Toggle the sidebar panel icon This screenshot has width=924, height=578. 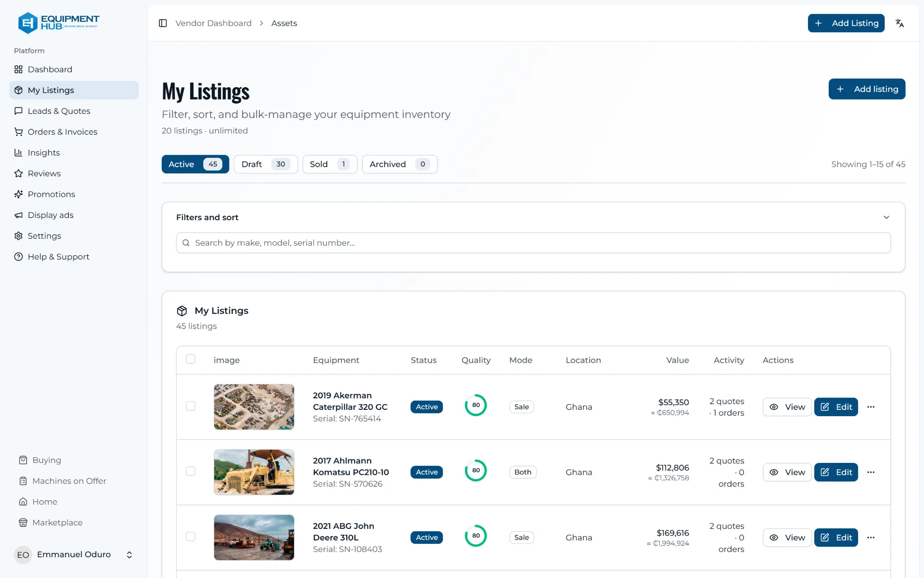click(x=163, y=23)
